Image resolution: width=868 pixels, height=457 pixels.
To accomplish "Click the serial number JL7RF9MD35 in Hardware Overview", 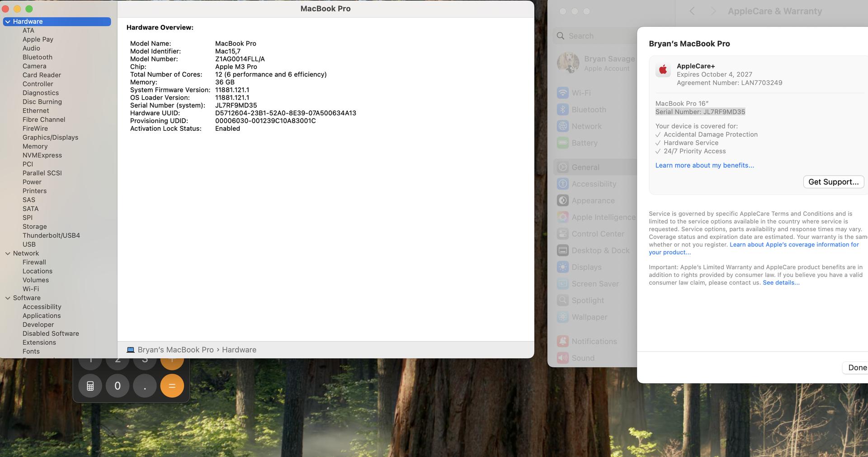I will pyautogui.click(x=236, y=105).
